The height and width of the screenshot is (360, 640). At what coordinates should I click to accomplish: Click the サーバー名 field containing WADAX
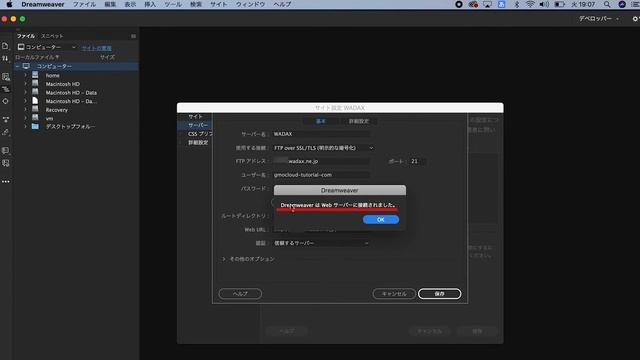pyautogui.click(x=321, y=134)
